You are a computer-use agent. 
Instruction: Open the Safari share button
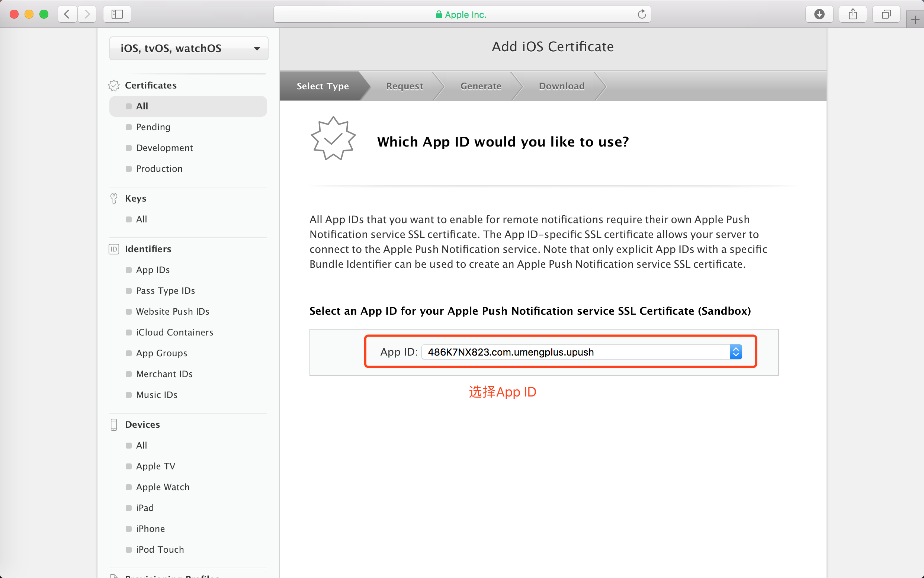tap(853, 14)
